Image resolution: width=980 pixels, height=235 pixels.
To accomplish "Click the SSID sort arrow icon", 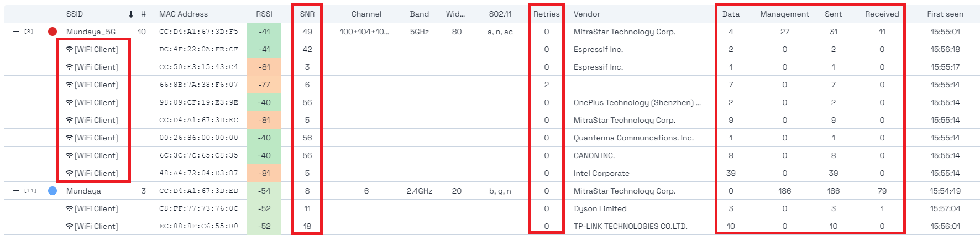I will coord(131,14).
